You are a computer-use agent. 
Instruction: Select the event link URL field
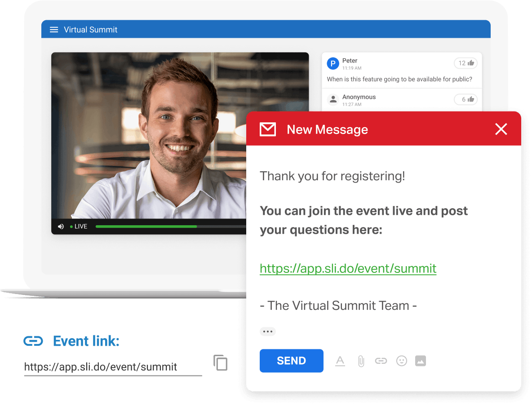(x=112, y=367)
